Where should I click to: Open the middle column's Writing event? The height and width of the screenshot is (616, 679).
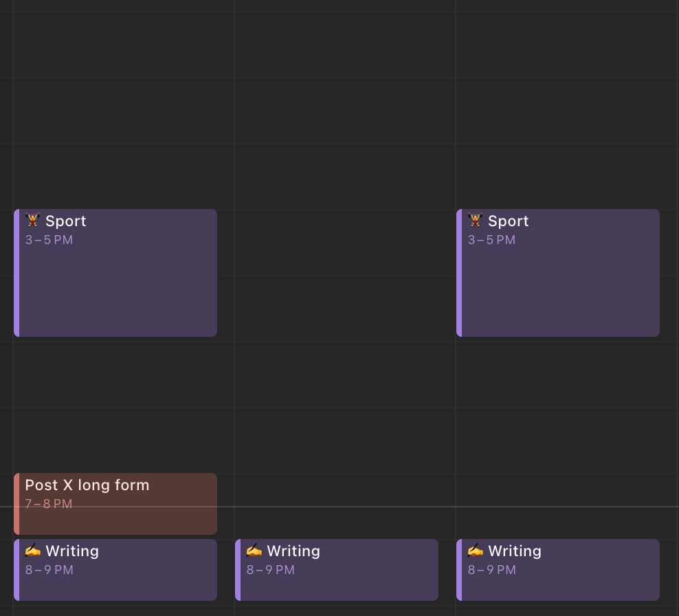pyautogui.click(x=337, y=570)
